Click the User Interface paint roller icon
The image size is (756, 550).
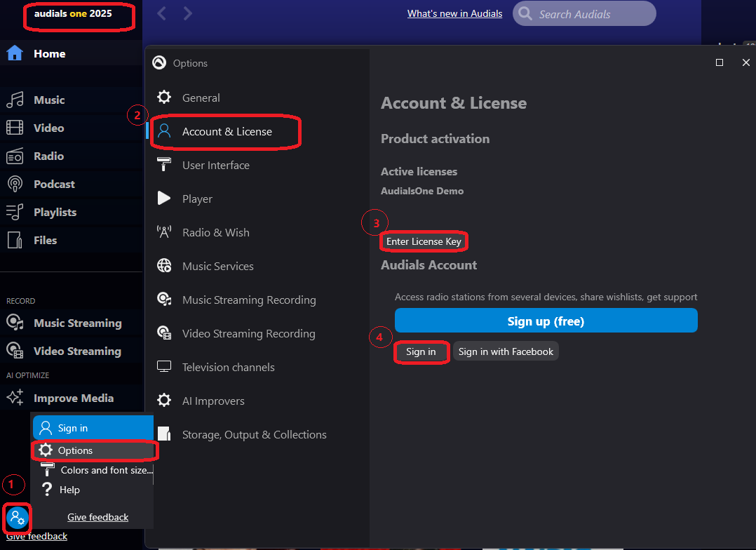click(x=164, y=165)
